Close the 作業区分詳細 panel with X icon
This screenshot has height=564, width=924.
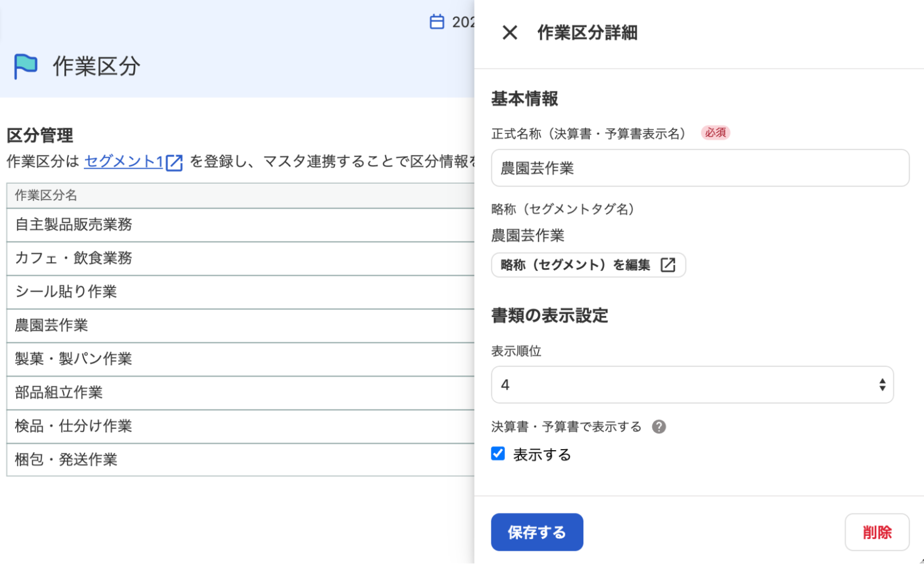coord(509,33)
